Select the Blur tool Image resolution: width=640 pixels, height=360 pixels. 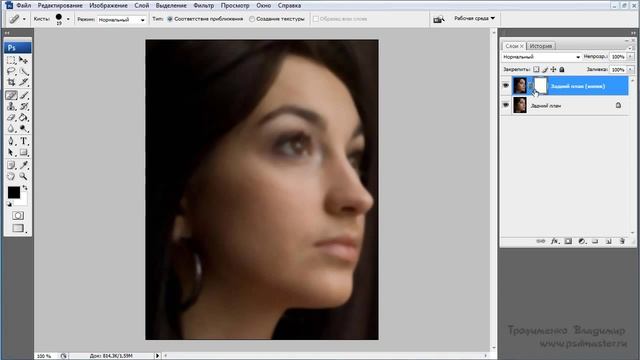pos(11,129)
